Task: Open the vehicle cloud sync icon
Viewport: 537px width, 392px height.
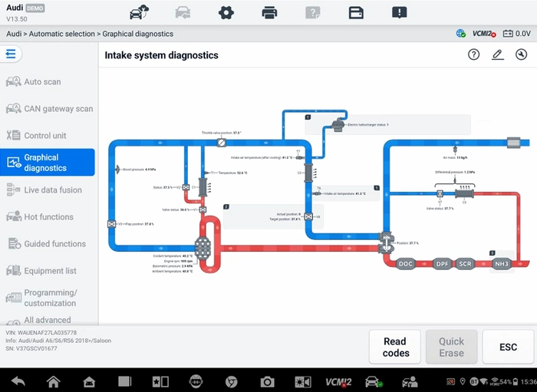Action: click(139, 13)
